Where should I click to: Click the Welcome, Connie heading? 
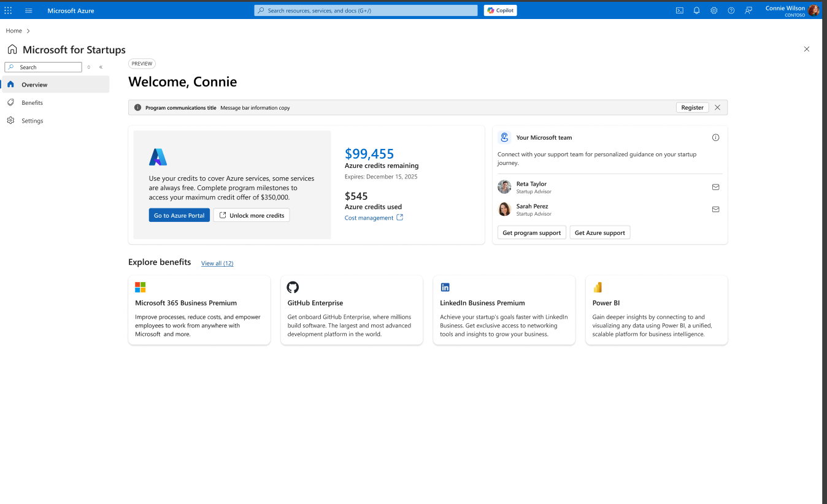click(x=183, y=82)
